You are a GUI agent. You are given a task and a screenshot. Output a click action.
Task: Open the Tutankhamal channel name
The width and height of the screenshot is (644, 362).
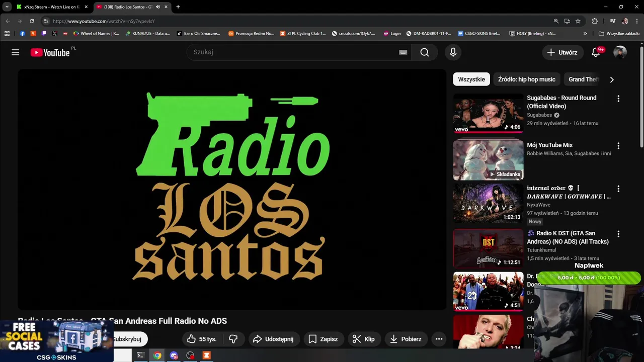click(x=541, y=250)
